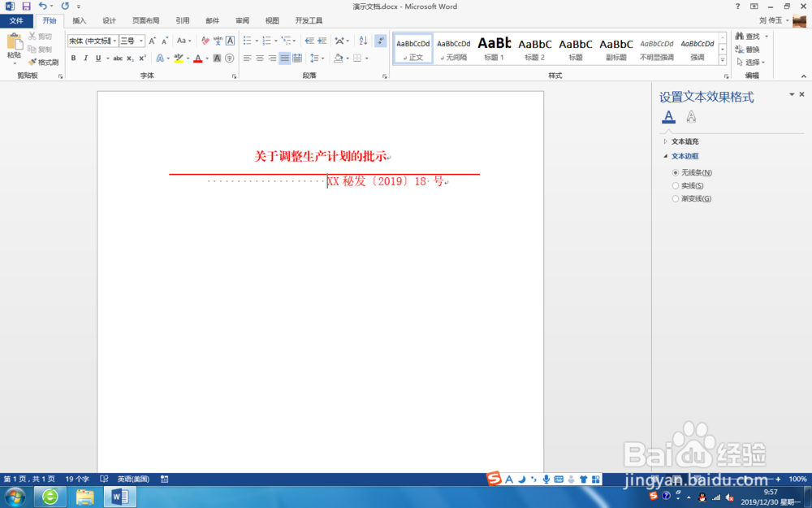Collapse the 文本边框 section
The image size is (812, 508).
coord(685,155)
